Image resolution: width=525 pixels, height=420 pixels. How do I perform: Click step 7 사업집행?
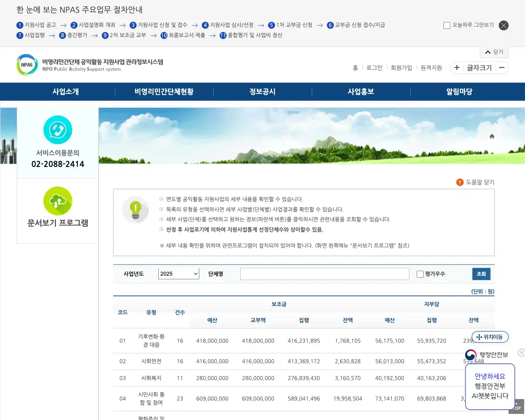point(30,35)
